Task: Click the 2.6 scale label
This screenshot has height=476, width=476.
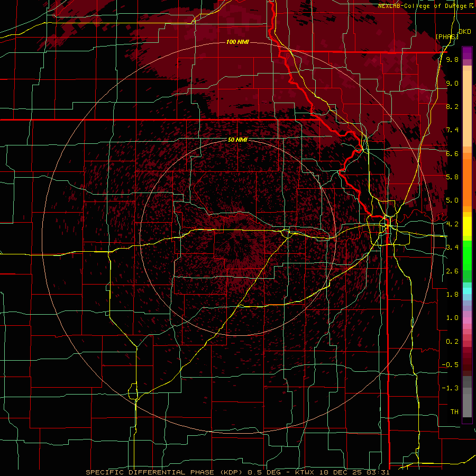Action: (452, 271)
